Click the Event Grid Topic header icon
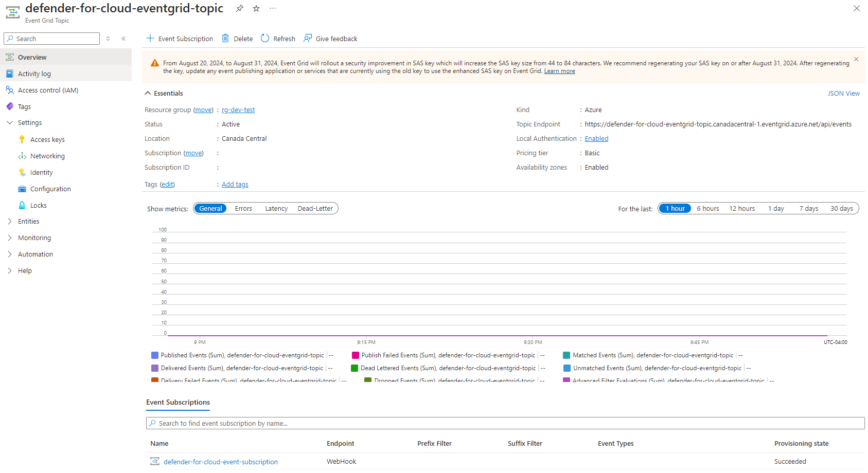The width and height of the screenshot is (868, 473). pyautogui.click(x=13, y=12)
